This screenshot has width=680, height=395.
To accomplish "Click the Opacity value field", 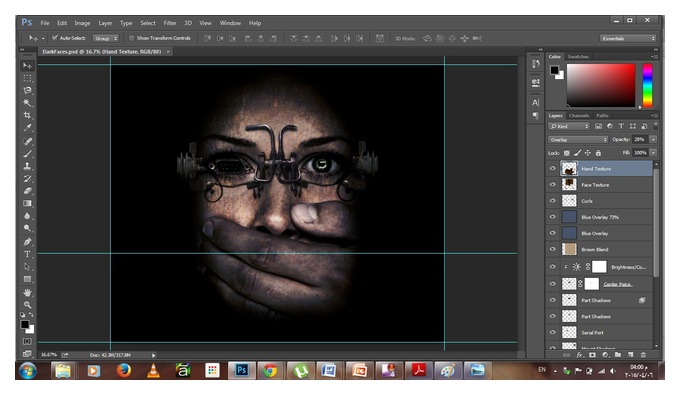I will tap(640, 140).
